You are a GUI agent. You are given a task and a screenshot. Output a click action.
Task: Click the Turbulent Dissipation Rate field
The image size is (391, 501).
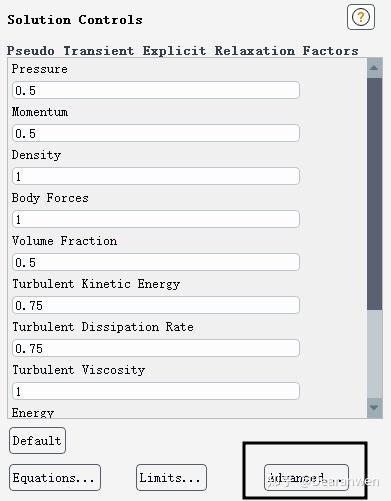[x=156, y=348]
